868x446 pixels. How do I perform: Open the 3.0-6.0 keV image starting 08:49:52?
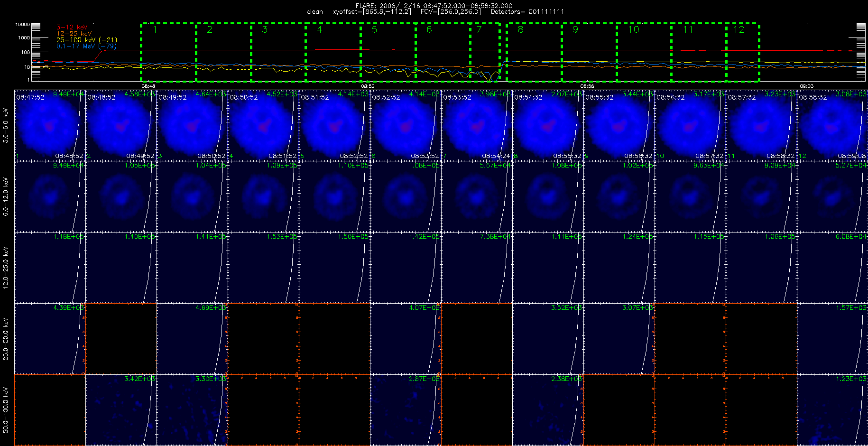[x=192, y=125]
